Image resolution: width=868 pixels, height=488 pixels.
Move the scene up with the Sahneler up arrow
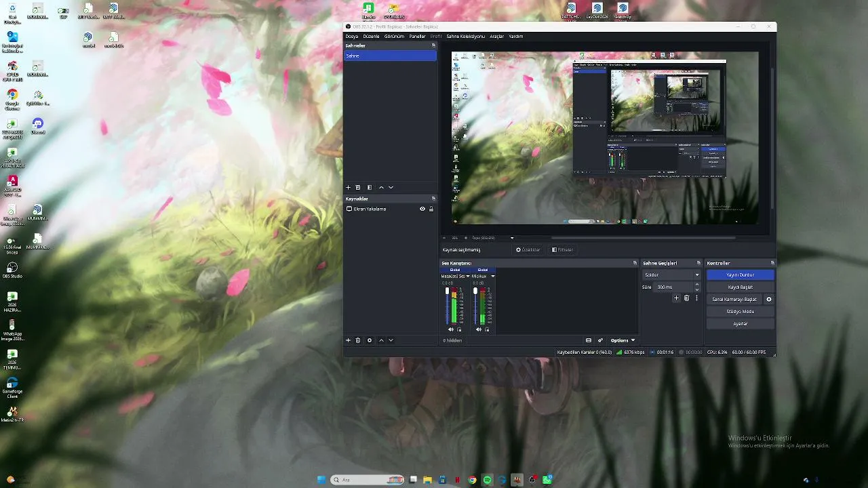point(381,187)
